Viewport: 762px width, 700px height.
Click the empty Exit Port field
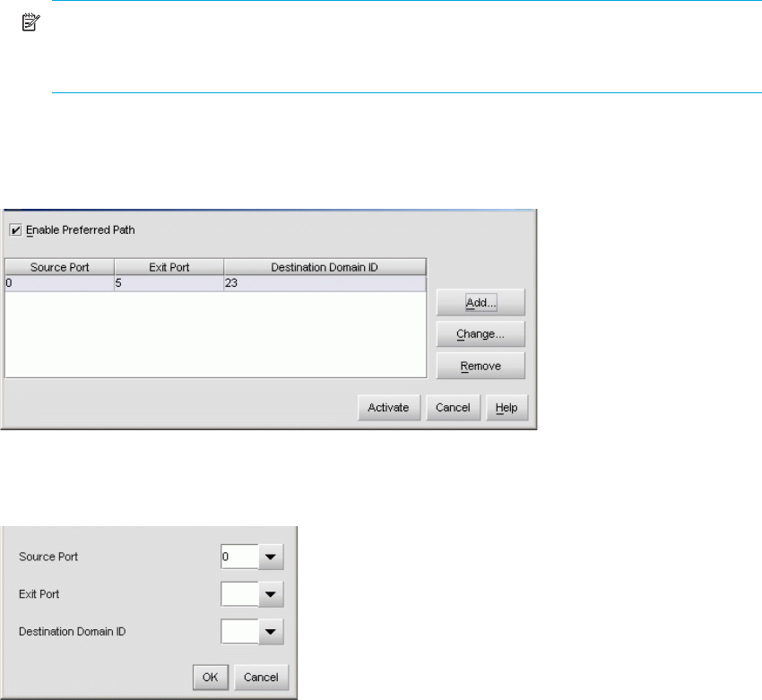239,594
